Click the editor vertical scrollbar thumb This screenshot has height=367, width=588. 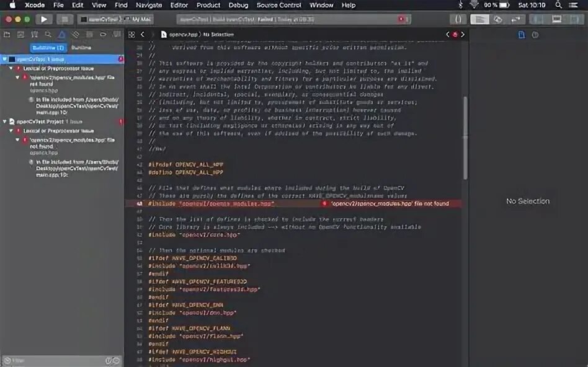pyautogui.click(x=465, y=138)
